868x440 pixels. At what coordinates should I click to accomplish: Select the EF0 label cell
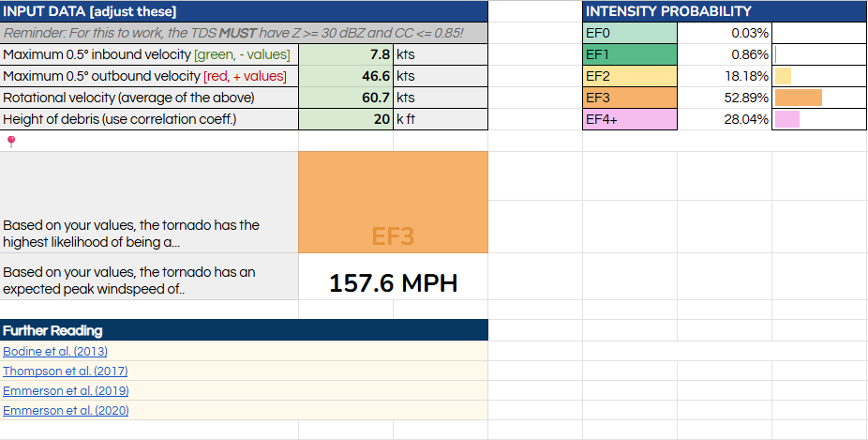pyautogui.click(x=630, y=33)
